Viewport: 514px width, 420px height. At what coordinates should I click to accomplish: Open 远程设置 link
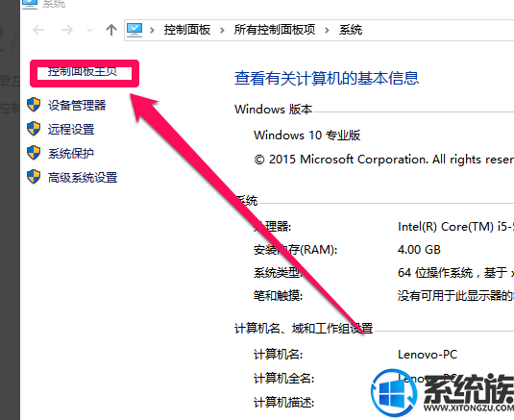point(71,129)
